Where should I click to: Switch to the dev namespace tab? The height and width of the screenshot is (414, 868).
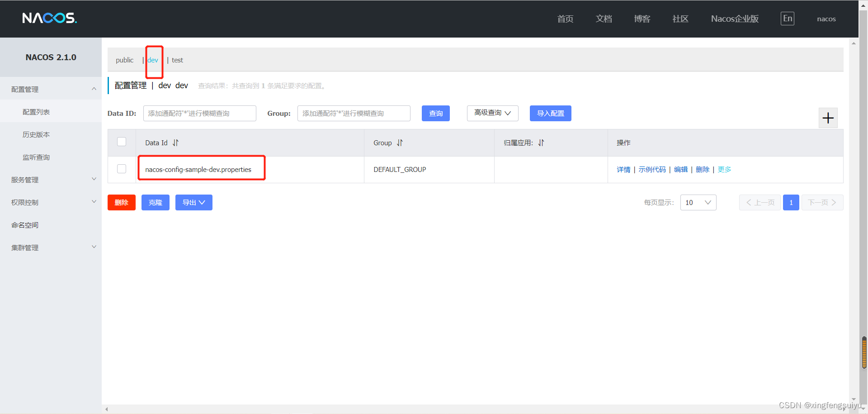153,60
